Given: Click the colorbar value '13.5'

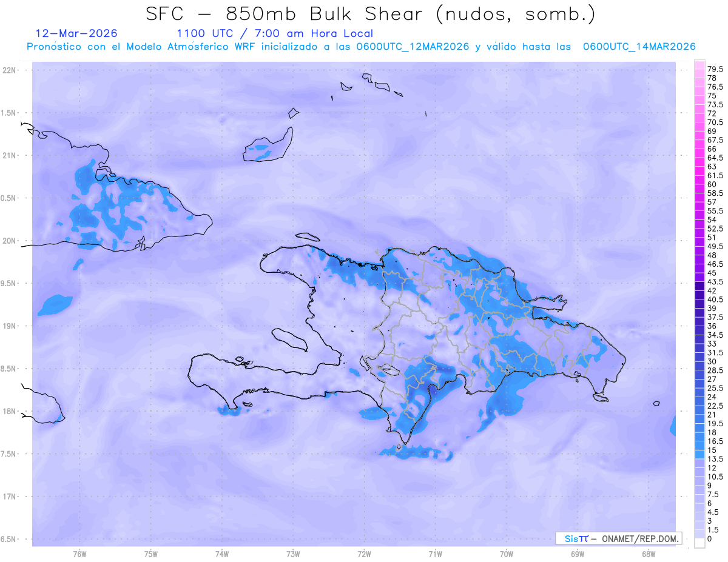Looking at the screenshot, I should tap(715, 459).
